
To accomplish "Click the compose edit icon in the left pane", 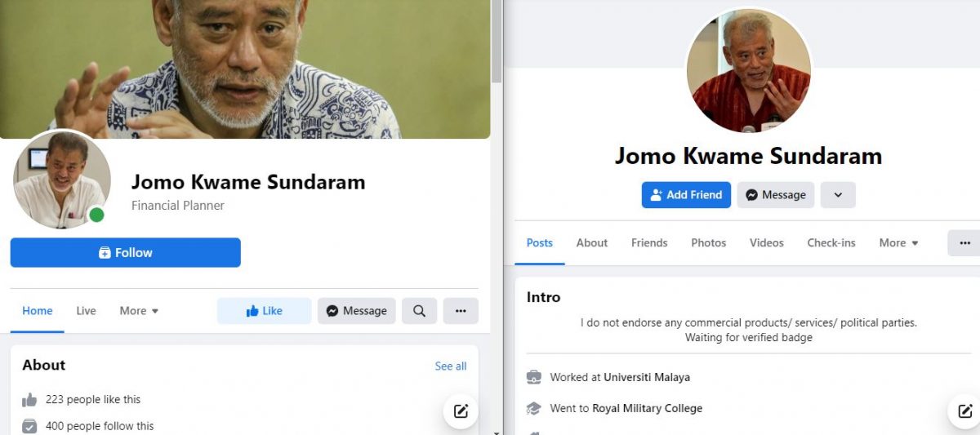I will click(461, 411).
